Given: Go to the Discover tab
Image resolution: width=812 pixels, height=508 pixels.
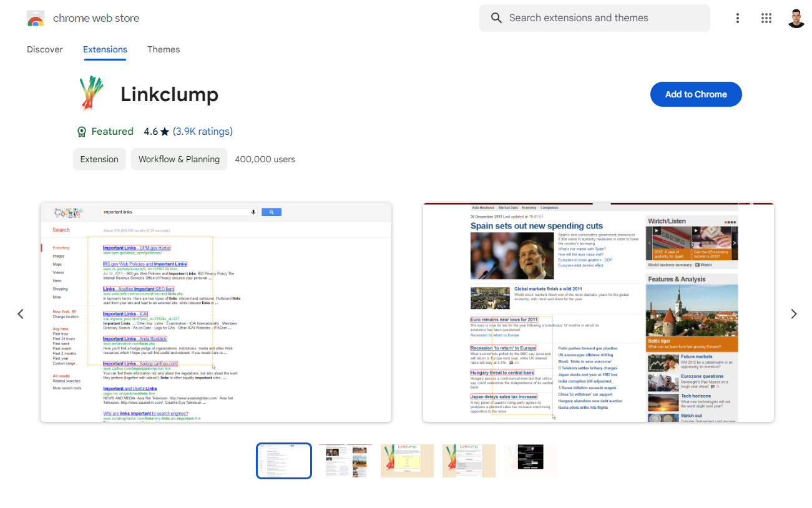Looking at the screenshot, I should tap(45, 49).
